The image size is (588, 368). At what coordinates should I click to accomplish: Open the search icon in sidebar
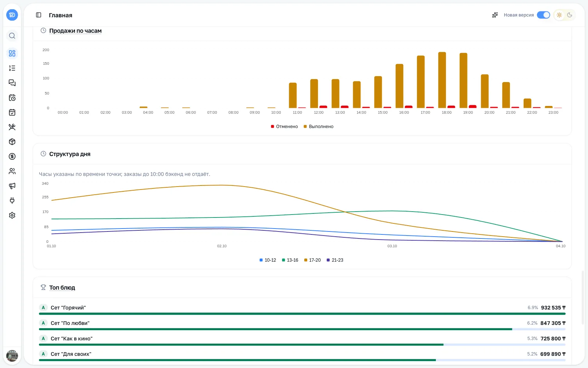pos(12,36)
